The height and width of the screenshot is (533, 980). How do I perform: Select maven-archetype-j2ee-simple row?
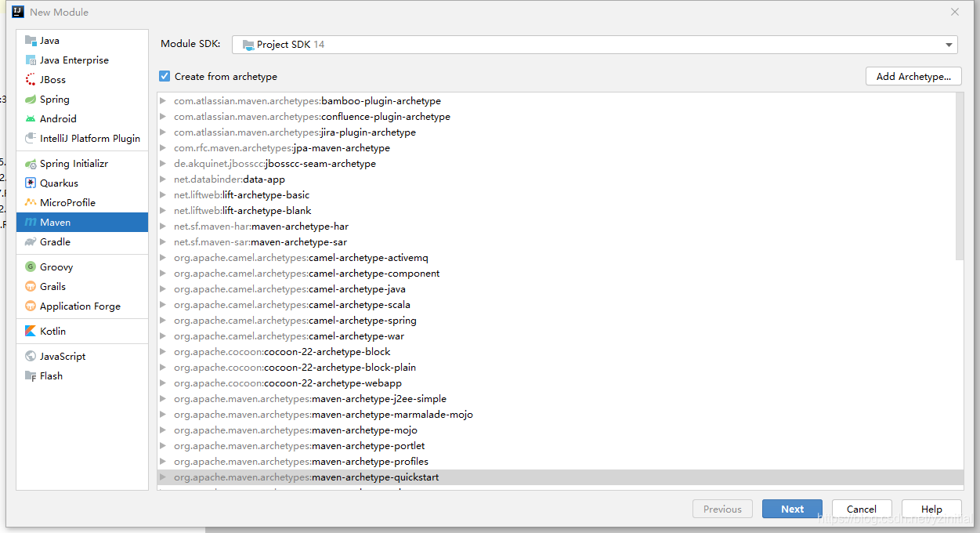[x=556, y=399]
